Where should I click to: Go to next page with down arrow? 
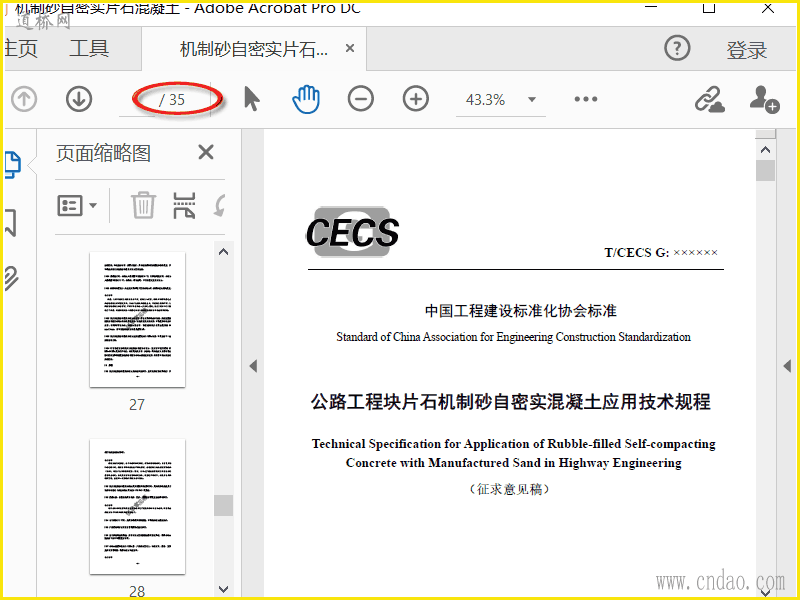(79, 99)
